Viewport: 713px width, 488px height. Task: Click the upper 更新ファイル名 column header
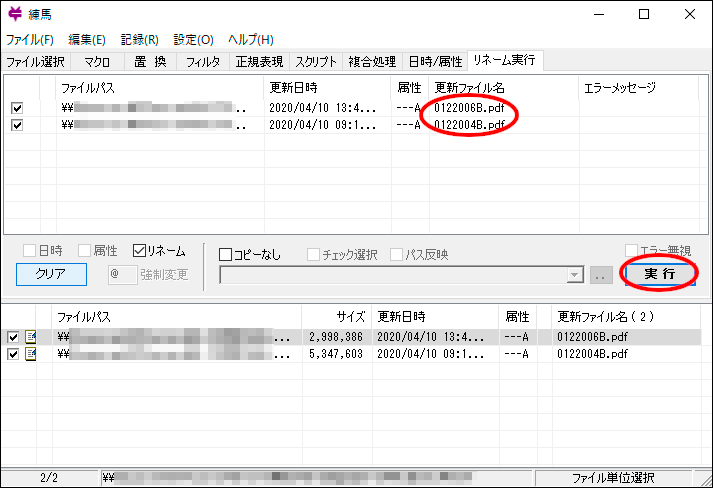point(504,87)
